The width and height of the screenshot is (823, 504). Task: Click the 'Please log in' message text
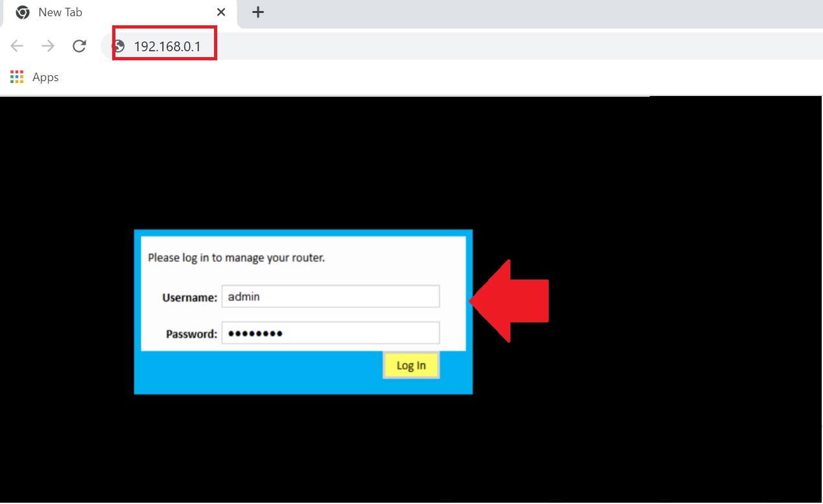click(x=236, y=258)
